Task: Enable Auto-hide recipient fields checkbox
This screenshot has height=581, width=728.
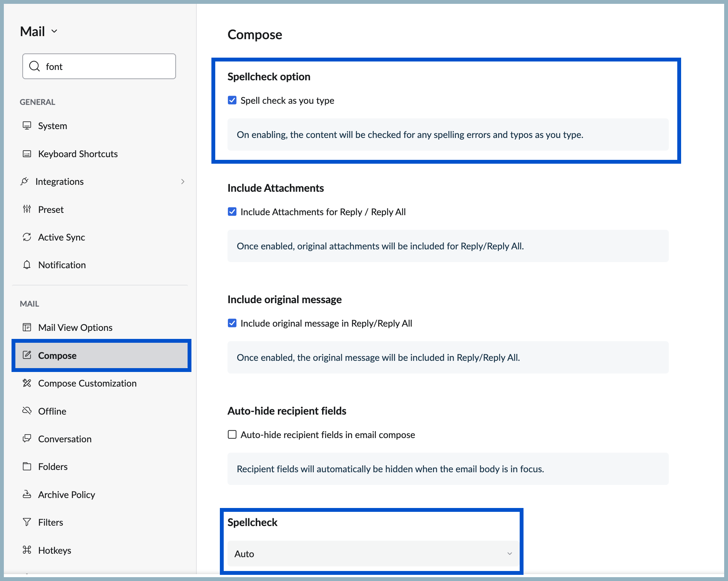Action: click(x=232, y=435)
